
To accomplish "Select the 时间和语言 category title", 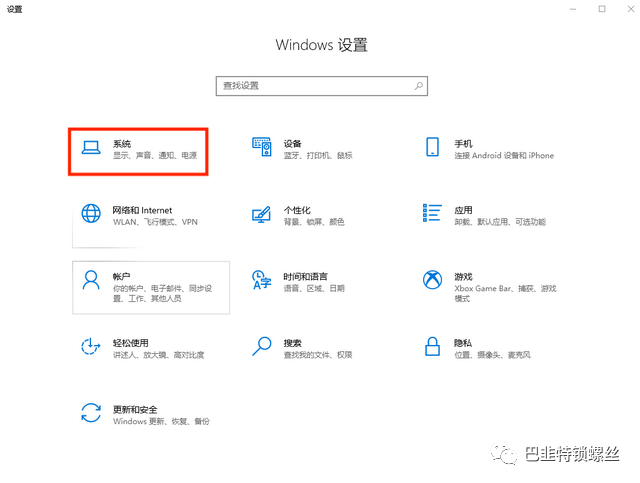I will [x=306, y=276].
